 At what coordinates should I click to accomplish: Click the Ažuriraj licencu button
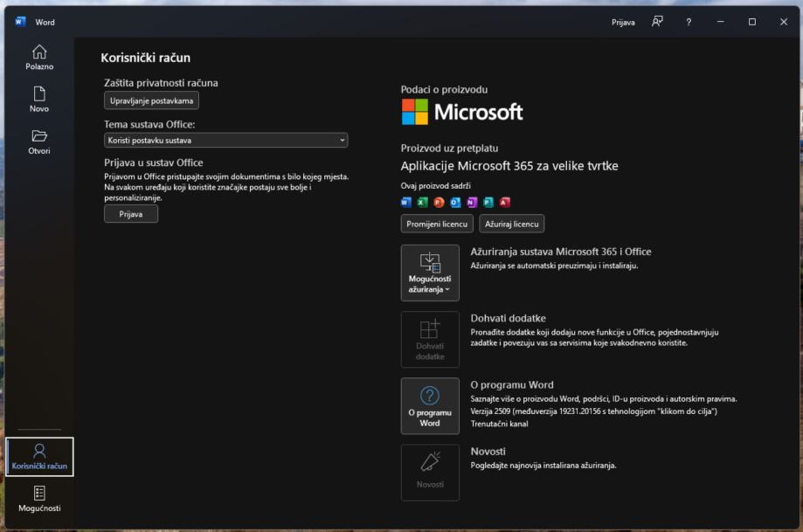(x=511, y=224)
